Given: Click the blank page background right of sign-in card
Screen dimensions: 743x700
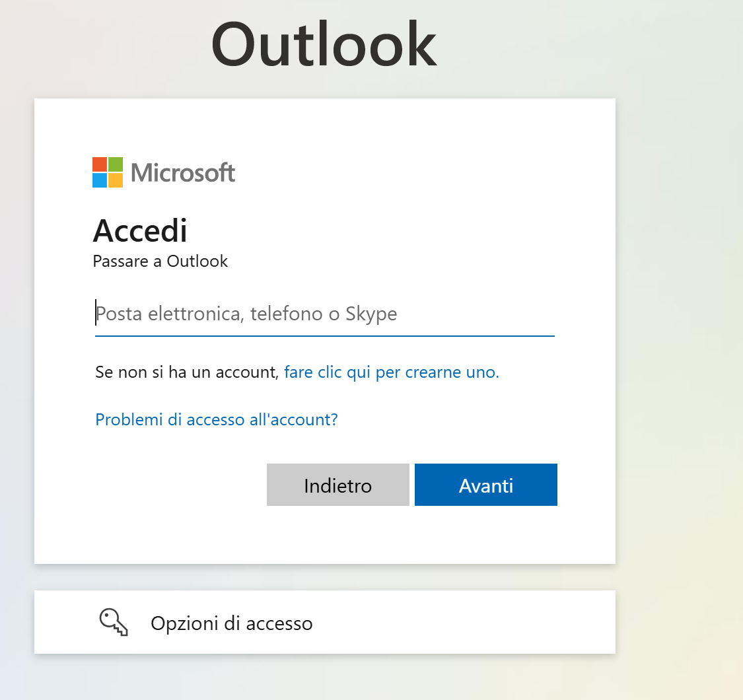Looking at the screenshot, I should coord(679,332).
